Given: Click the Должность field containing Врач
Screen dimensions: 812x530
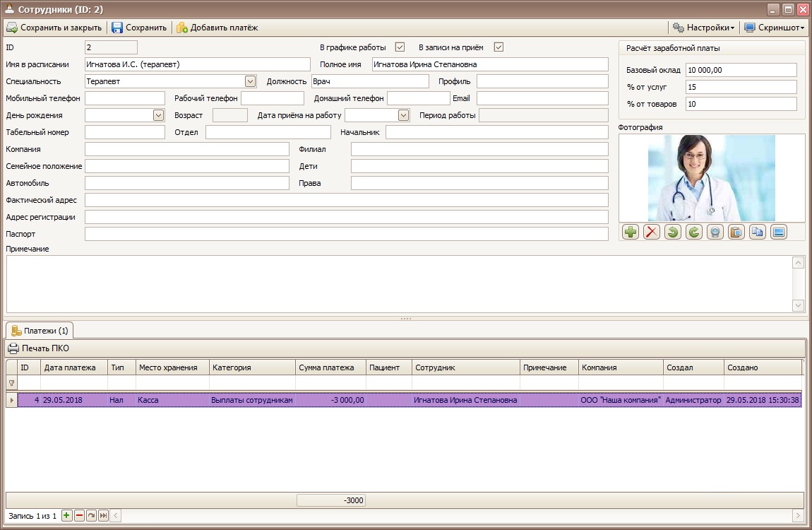Looking at the screenshot, I should 370,81.
